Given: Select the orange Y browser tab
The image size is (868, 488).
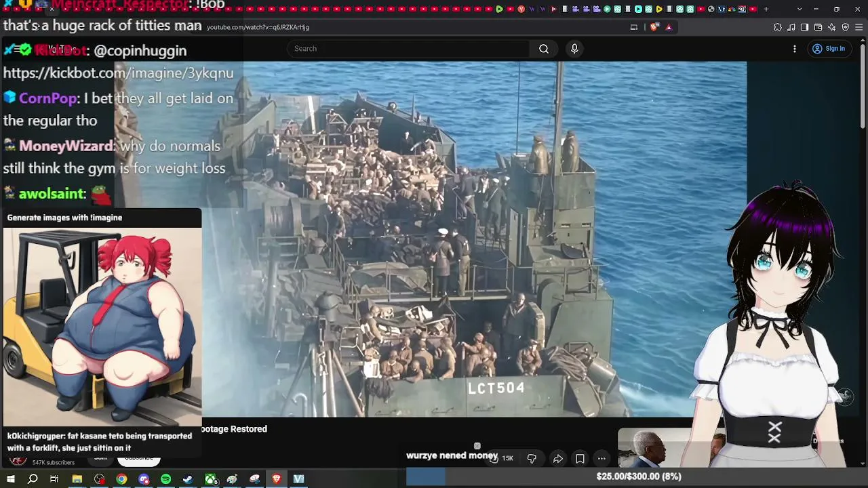Looking at the screenshot, I should point(521,9).
